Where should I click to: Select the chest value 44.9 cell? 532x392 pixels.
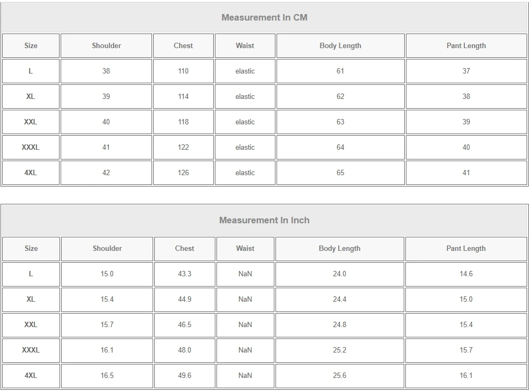185,299
